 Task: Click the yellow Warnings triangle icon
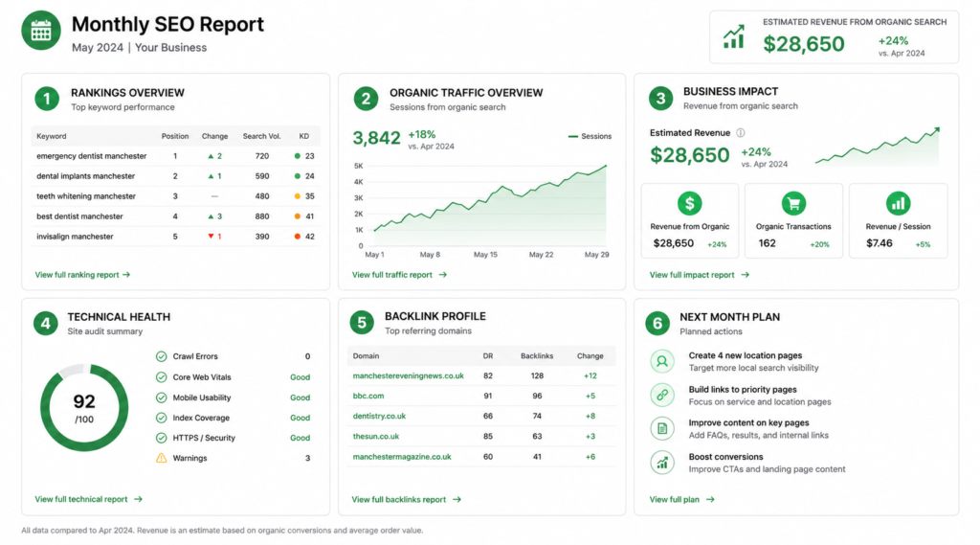161,458
